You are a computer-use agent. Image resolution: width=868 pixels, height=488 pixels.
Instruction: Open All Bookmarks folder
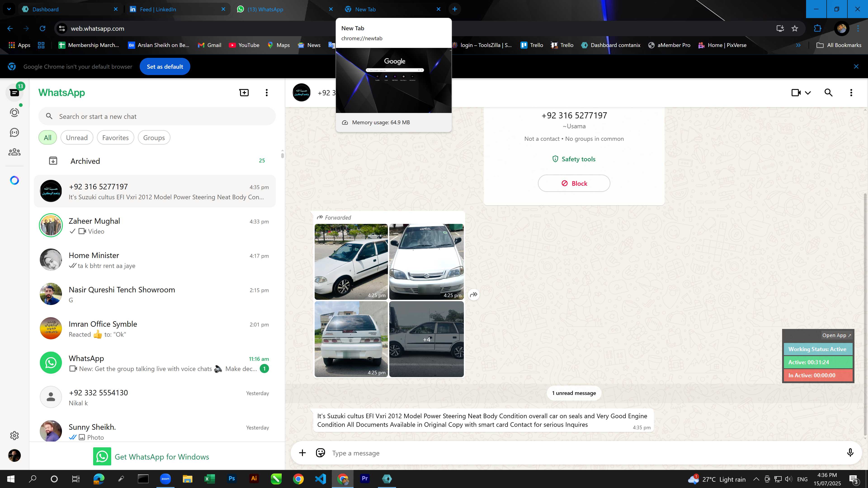839,45
